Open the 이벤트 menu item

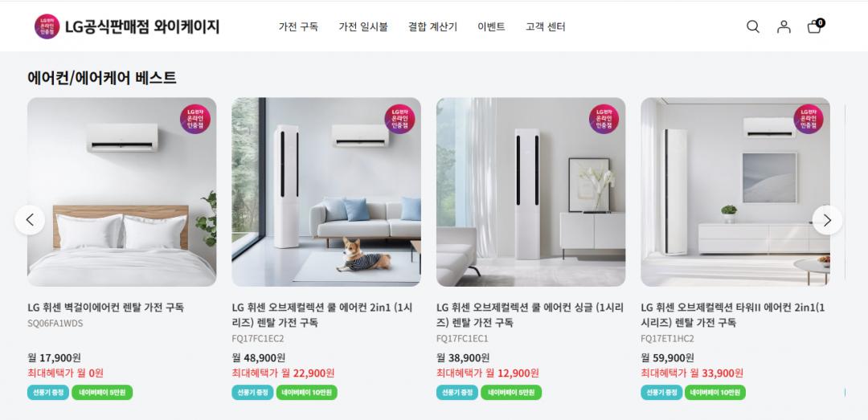coord(491,27)
